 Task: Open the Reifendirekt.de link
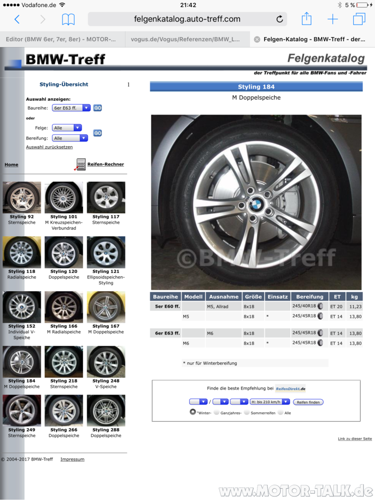pos(291,389)
